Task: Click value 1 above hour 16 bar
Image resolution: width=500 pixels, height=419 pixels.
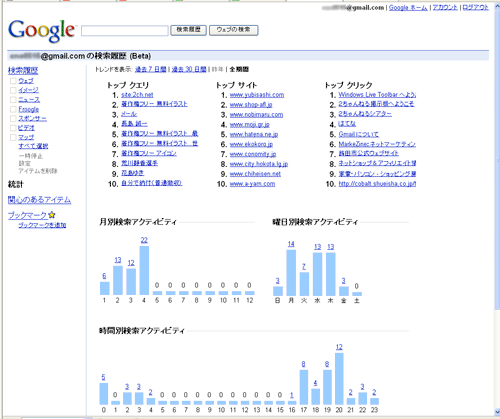Action: pyautogui.click(x=292, y=395)
